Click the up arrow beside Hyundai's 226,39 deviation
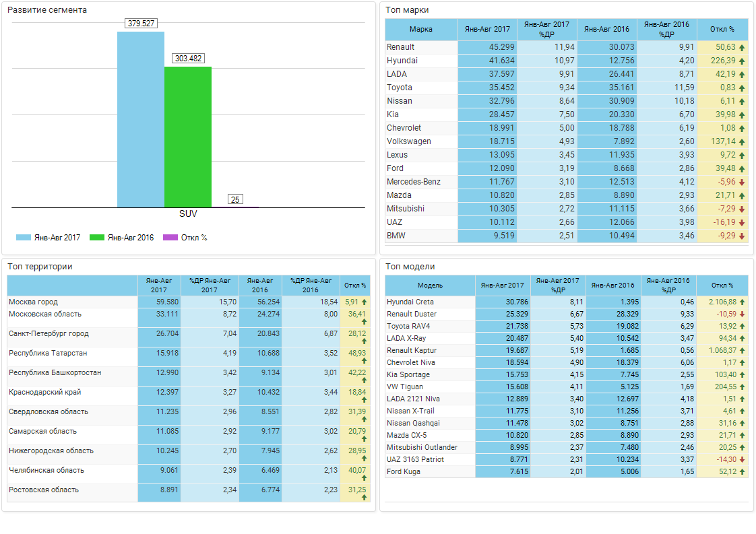756x534 pixels. [742, 61]
